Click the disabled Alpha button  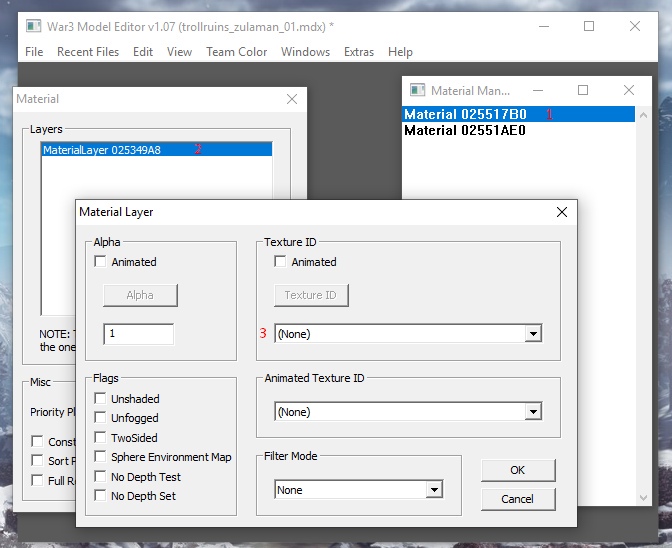pyautogui.click(x=140, y=295)
